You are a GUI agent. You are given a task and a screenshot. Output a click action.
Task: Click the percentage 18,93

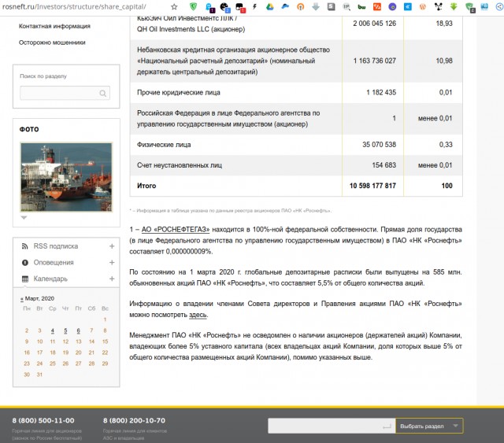tap(444, 24)
